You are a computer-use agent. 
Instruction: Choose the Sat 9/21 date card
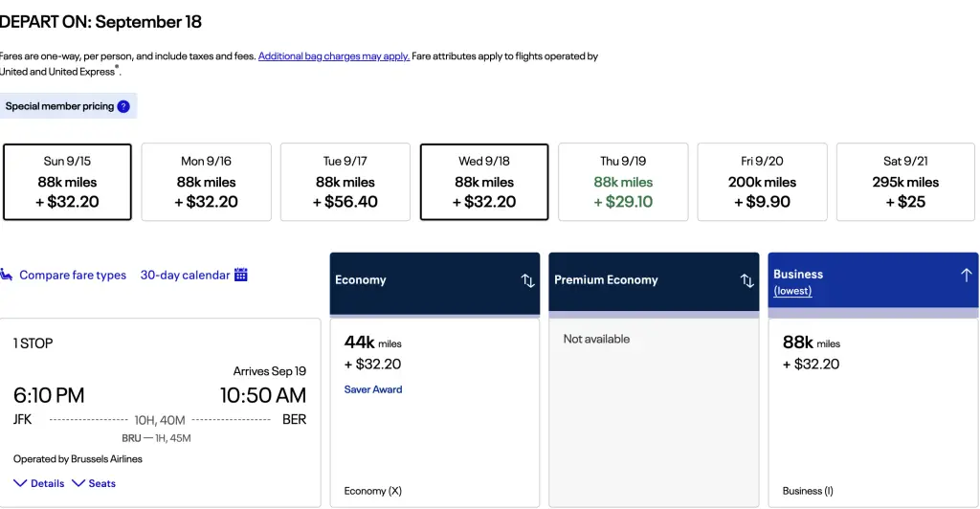(x=905, y=182)
